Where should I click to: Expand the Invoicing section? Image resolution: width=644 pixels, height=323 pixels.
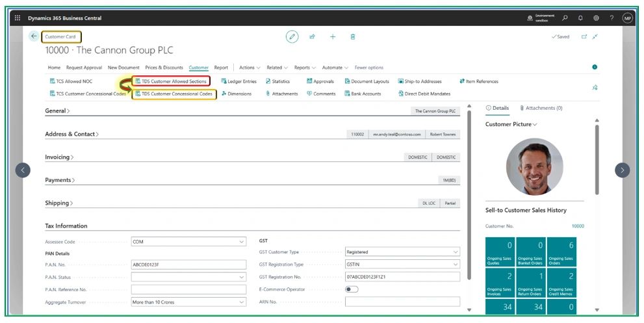(58, 157)
